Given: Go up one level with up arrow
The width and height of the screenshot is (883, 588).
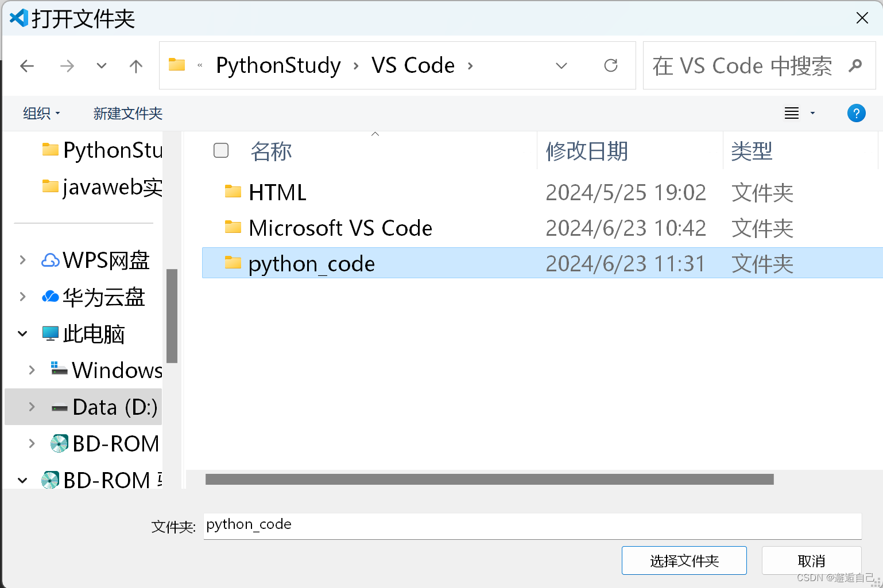Looking at the screenshot, I should pos(136,66).
